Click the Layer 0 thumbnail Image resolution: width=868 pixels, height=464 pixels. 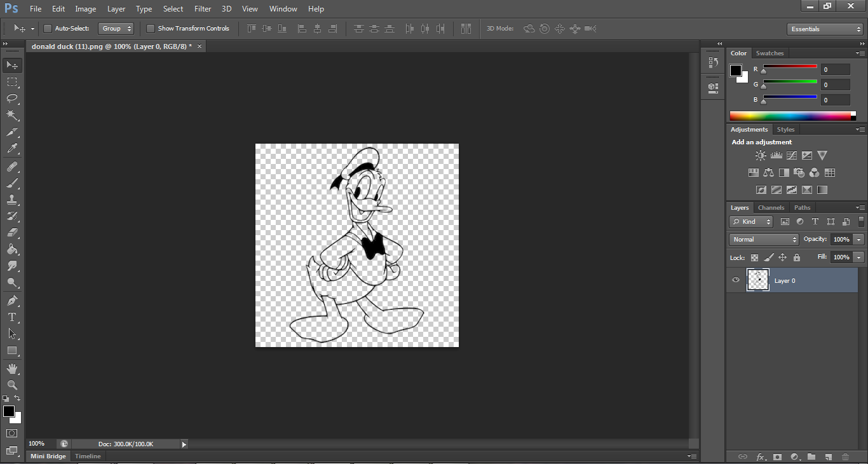tap(758, 280)
